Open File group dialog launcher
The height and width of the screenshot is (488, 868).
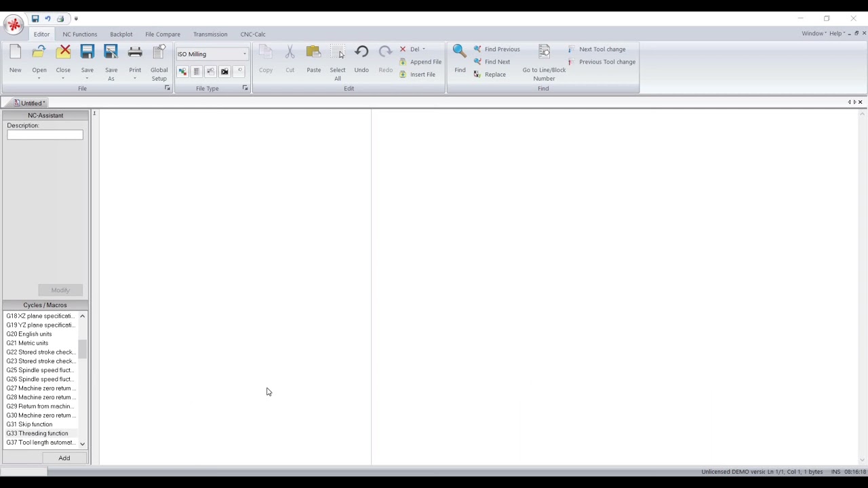pos(167,88)
